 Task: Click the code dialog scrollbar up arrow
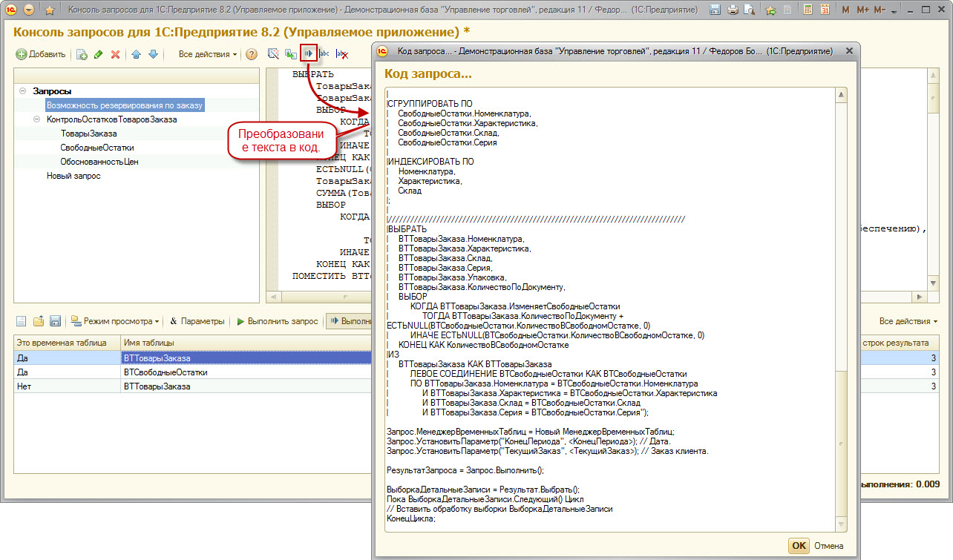[842, 95]
